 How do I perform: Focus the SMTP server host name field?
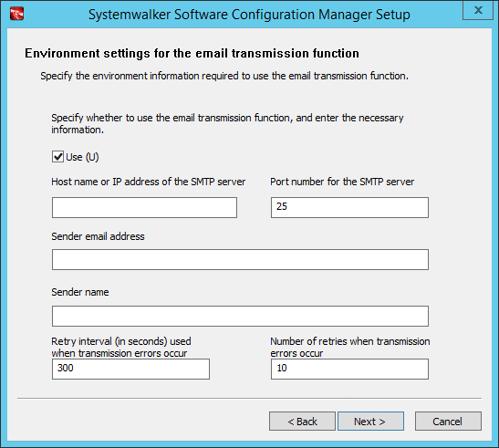144,208
